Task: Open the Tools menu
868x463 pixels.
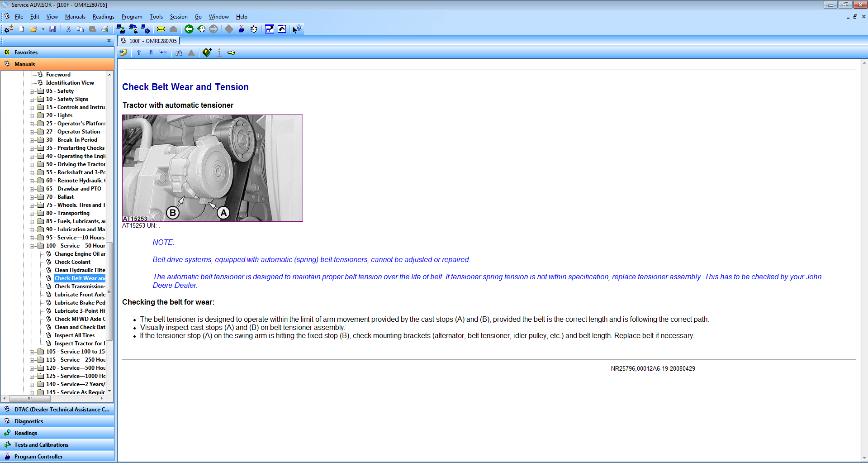Action: pyautogui.click(x=156, y=17)
